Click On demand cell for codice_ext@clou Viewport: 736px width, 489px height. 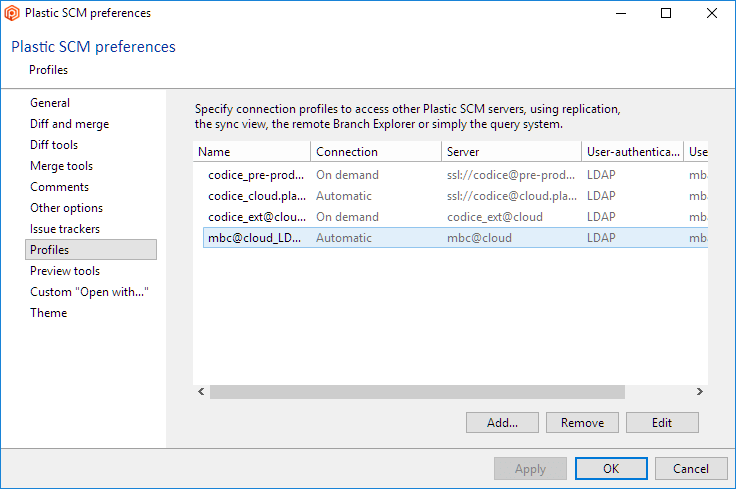click(x=347, y=217)
